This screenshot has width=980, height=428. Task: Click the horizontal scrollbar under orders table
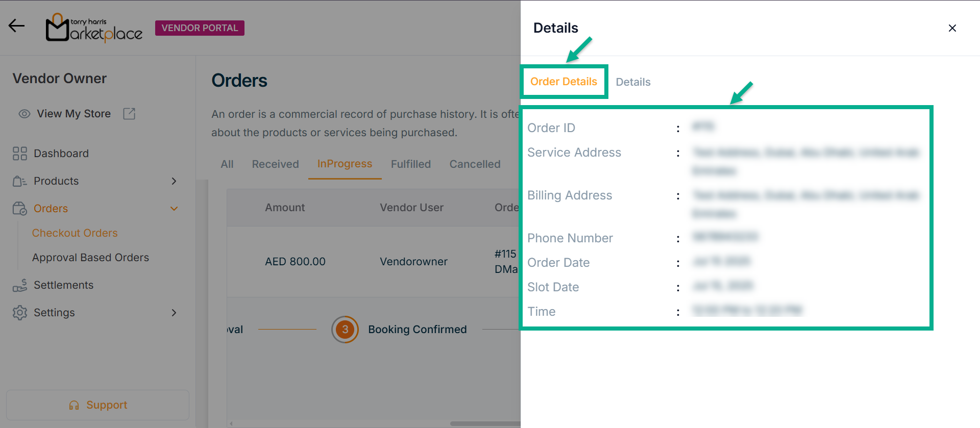[485, 423]
